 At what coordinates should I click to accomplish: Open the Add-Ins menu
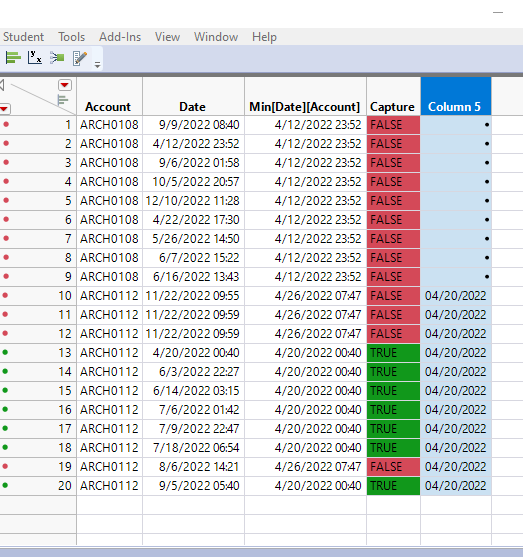(120, 37)
